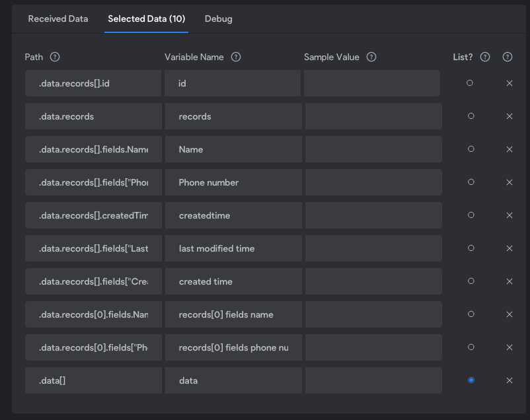Mark Phone number row as list
This screenshot has height=420, width=530.
pyautogui.click(x=471, y=182)
